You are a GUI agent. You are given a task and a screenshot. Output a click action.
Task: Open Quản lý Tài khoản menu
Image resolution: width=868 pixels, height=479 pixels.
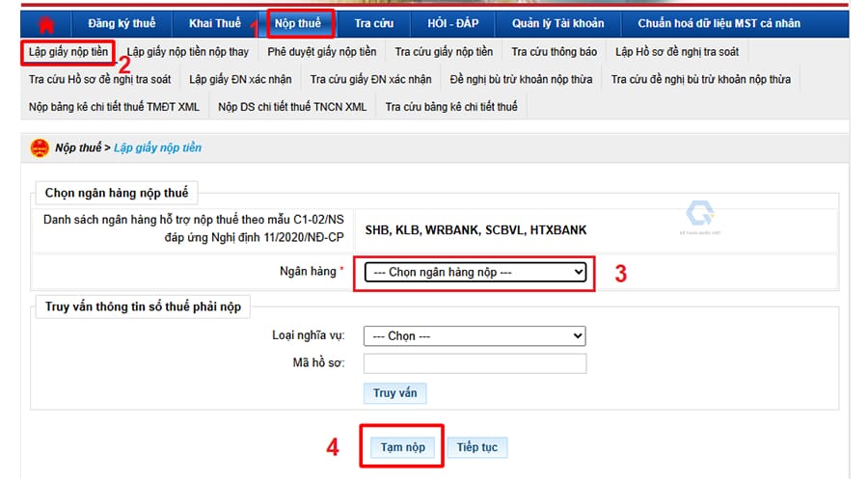pos(558,23)
